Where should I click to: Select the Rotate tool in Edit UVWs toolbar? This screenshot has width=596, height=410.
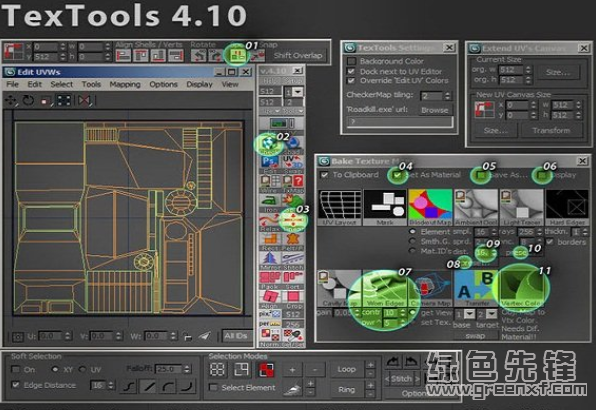coord(28,101)
